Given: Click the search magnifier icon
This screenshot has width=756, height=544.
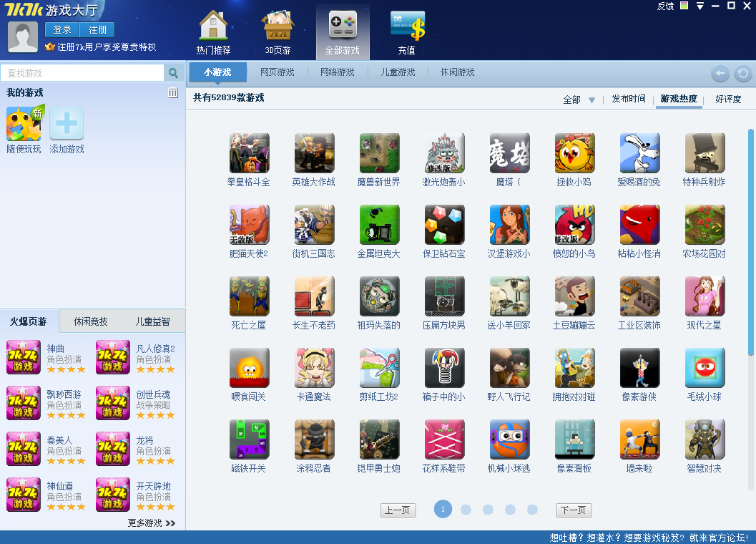Looking at the screenshot, I should click(174, 73).
